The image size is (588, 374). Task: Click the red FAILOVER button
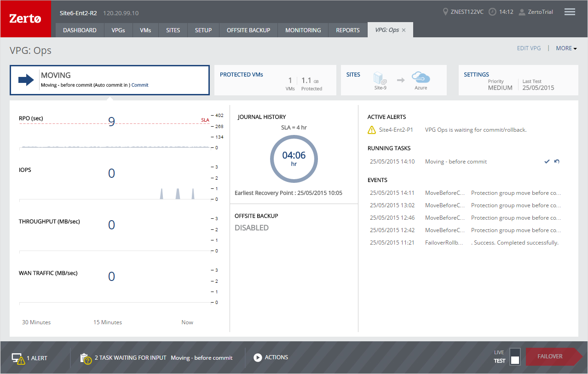[550, 356]
